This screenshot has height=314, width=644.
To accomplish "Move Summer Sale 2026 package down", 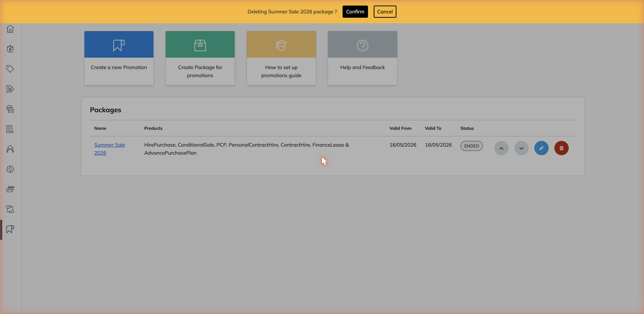I will [521, 148].
